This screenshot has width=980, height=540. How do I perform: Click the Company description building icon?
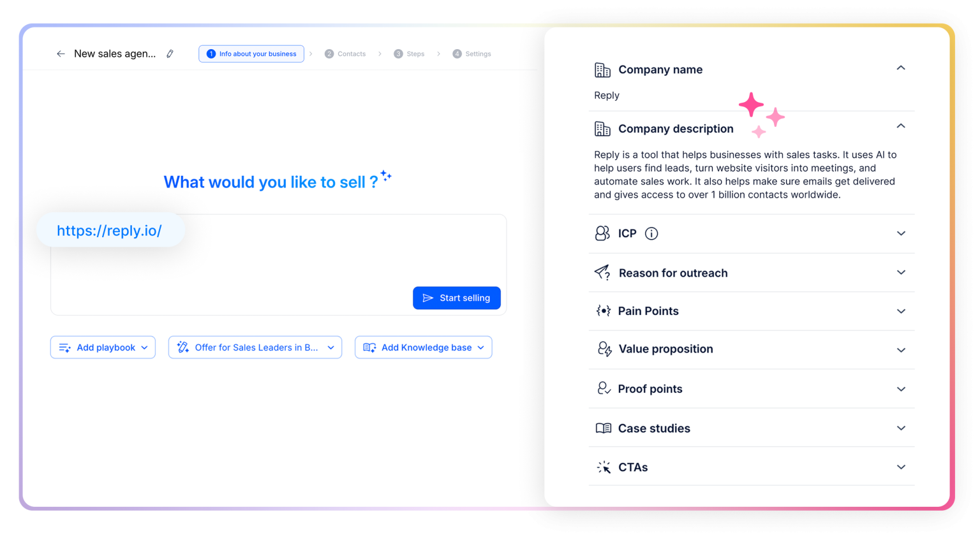[x=602, y=129]
